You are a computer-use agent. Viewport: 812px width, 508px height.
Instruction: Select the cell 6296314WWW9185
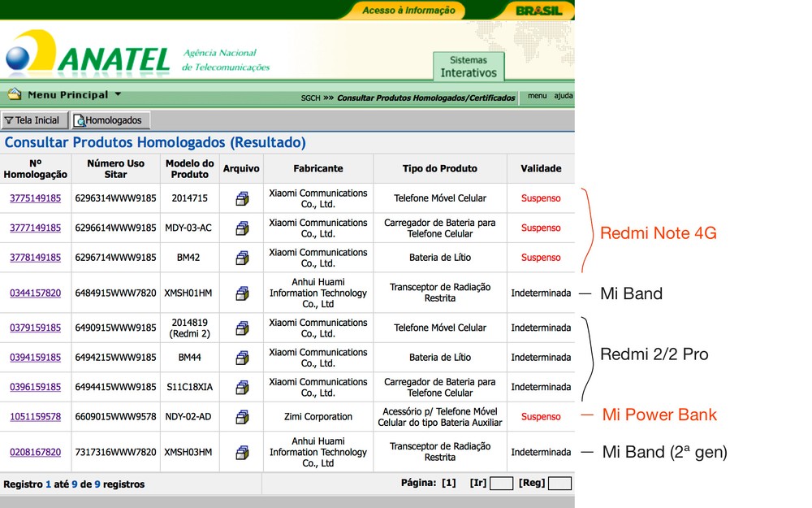point(115,198)
